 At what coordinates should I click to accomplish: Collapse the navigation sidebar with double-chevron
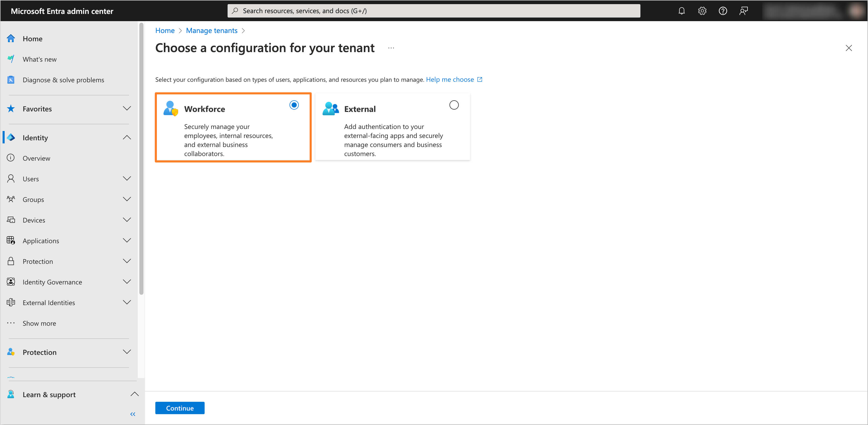(132, 414)
